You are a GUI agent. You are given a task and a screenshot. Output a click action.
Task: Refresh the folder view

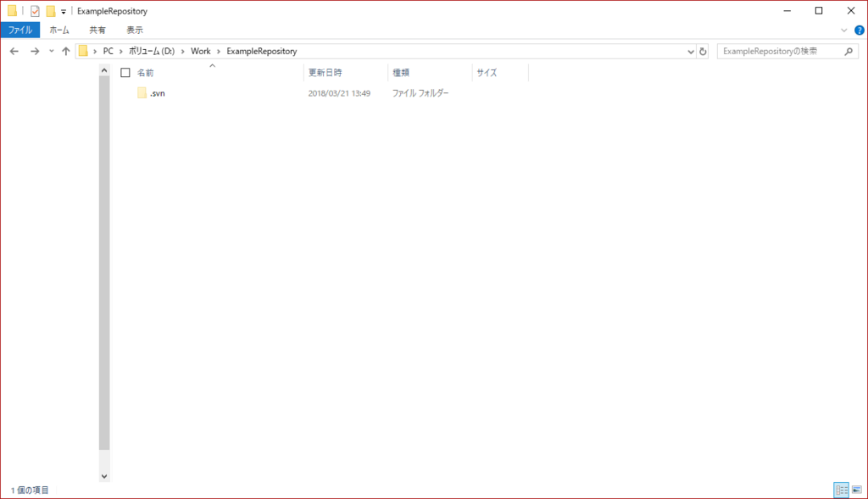(703, 52)
